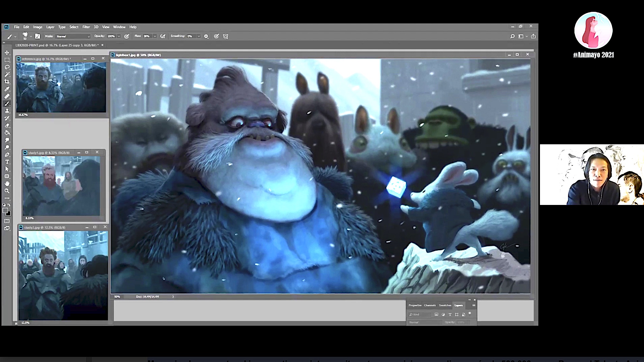Select the Horizontal Type tool
Screen dimensions: 644x362
(x=7, y=162)
